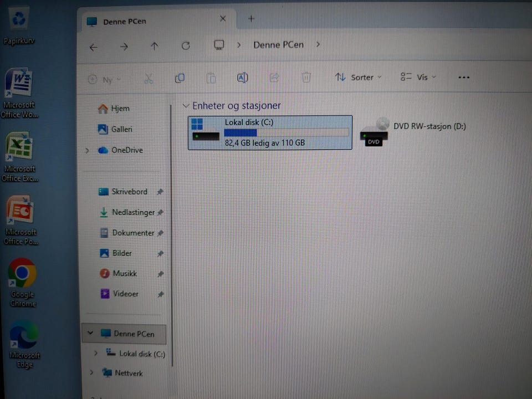Open Galleri in the sidebar
The width and height of the screenshot is (532, 399).
click(x=115, y=129)
